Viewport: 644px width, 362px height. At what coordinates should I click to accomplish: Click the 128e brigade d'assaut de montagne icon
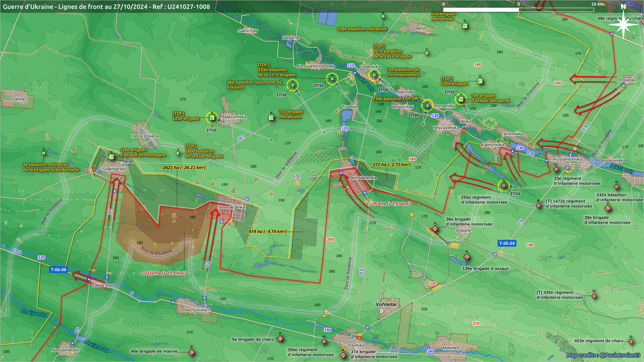click(x=111, y=157)
